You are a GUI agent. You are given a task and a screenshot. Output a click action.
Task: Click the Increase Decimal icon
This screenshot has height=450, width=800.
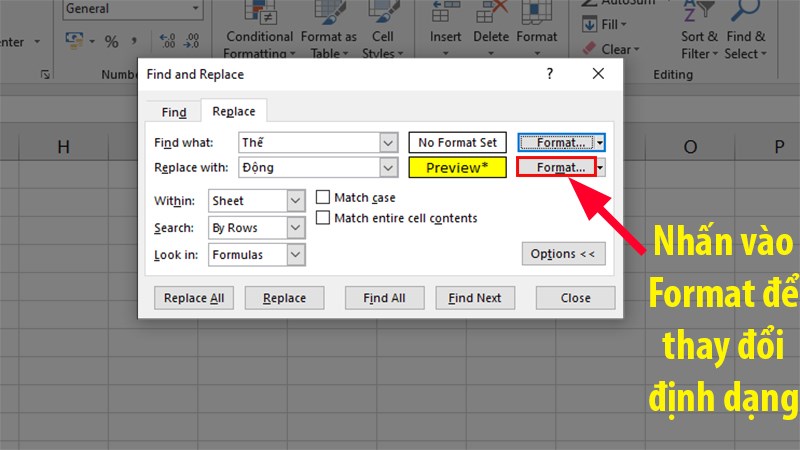coord(168,42)
